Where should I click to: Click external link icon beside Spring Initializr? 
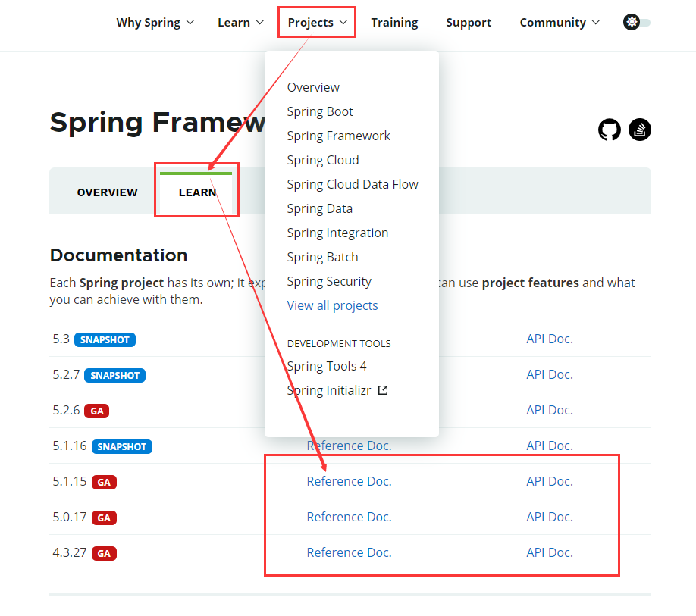(x=383, y=390)
